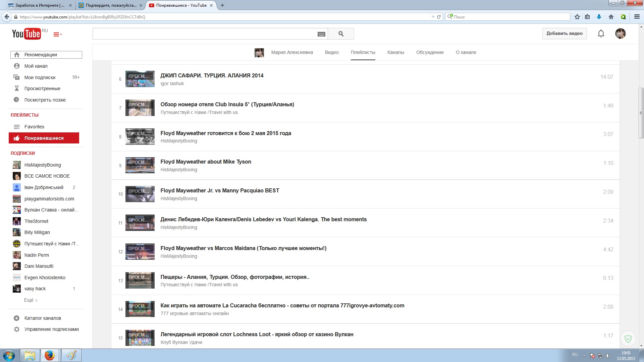Viewport: 644px width, 362px height.
Task: Open Іван Добрянський channel icon
Action: (17, 187)
